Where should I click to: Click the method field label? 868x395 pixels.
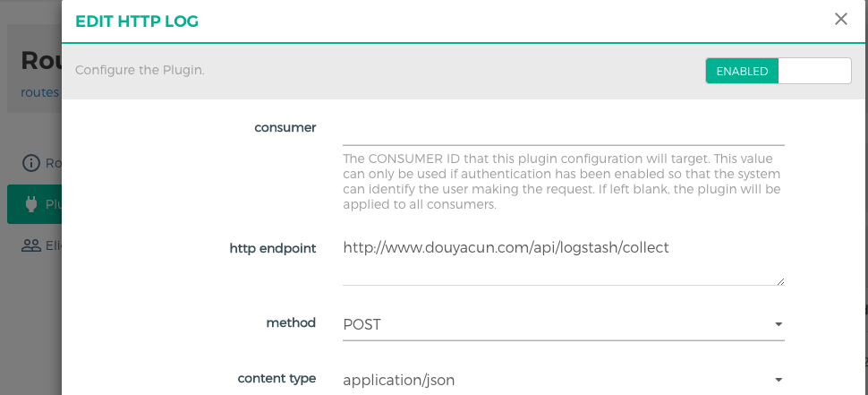point(293,322)
